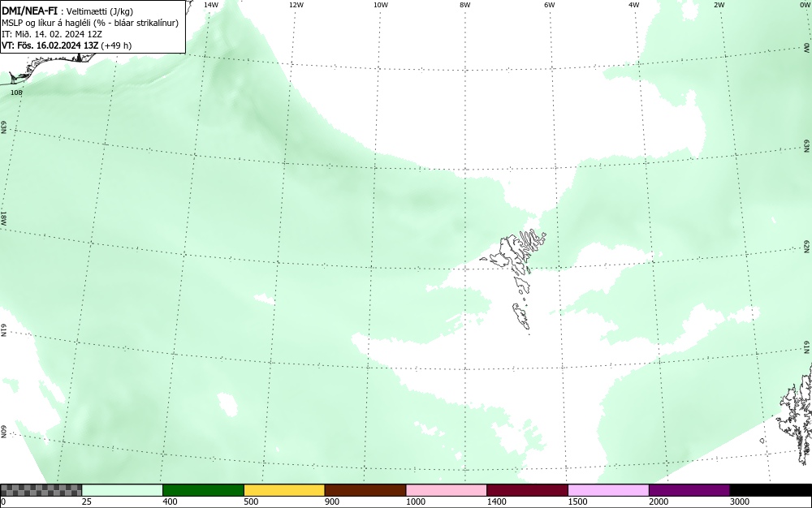Click the 6W longitude label
Image resolution: width=812 pixels, height=508 pixels.
click(550, 5)
